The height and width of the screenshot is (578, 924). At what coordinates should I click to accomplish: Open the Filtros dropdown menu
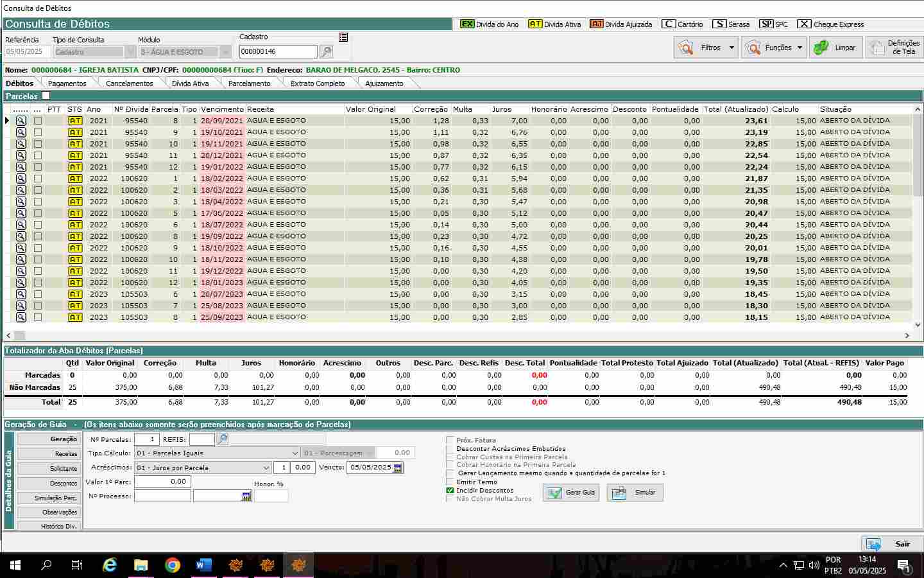tap(731, 48)
